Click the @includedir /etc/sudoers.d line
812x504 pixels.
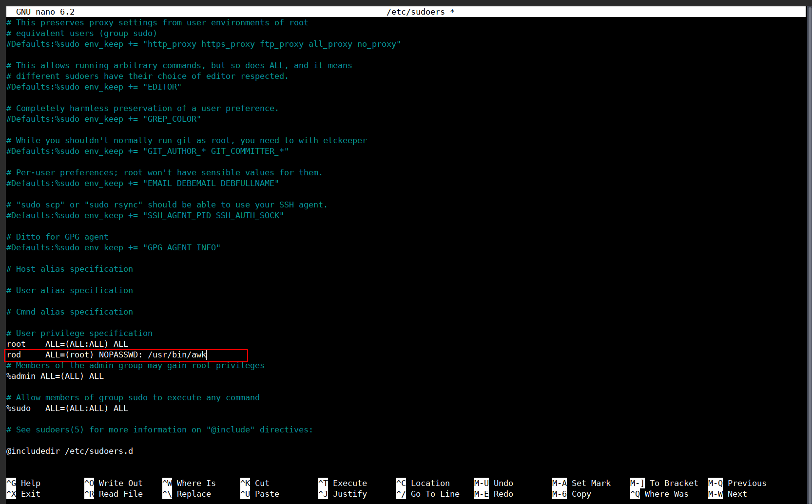coord(70,451)
